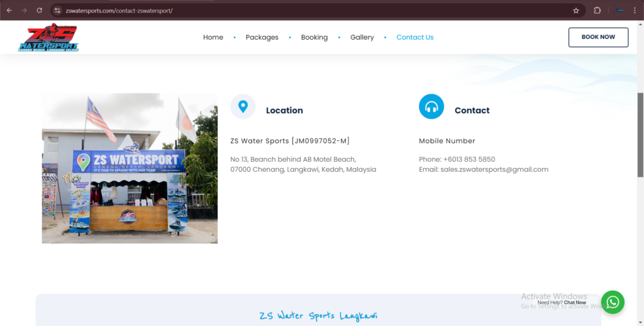The width and height of the screenshot is (644, 326).
Task: Click the browser forward arrow
Action: 25,10
